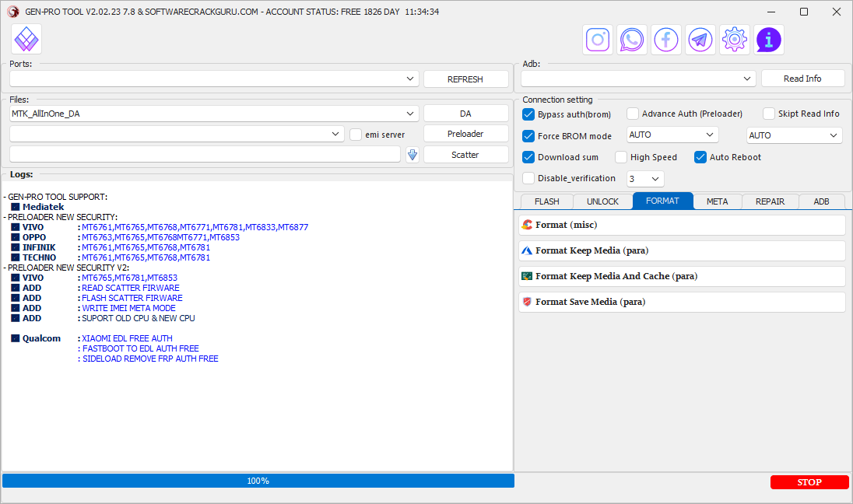Viewport: 853px width, 504px height.
Task: Click the Telegram icon
Action: click(700, 39)
